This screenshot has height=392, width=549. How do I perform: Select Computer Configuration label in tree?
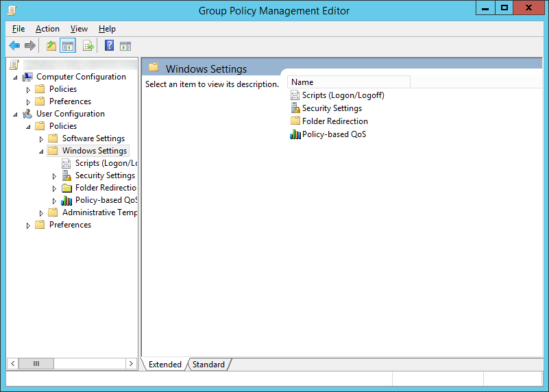[x=81, y=77]
